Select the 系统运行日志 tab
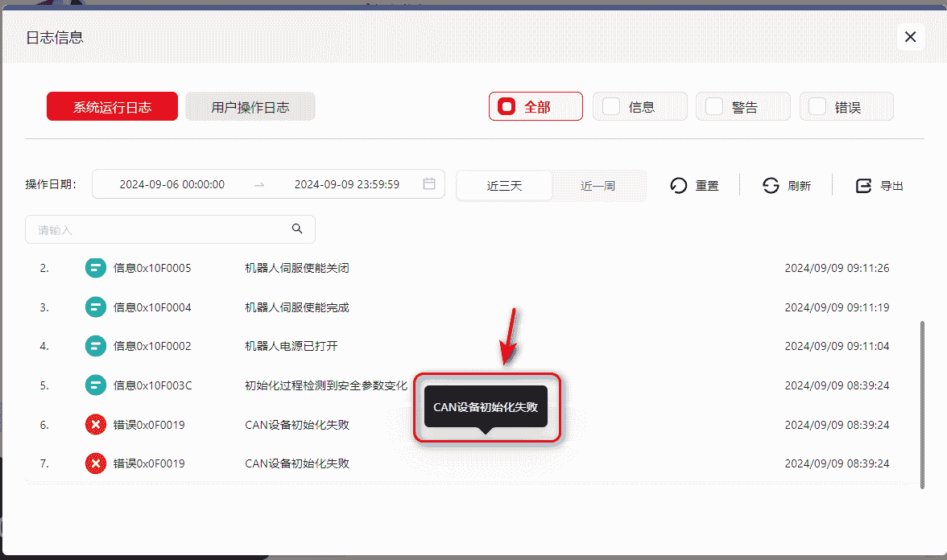 pos(112,107)
